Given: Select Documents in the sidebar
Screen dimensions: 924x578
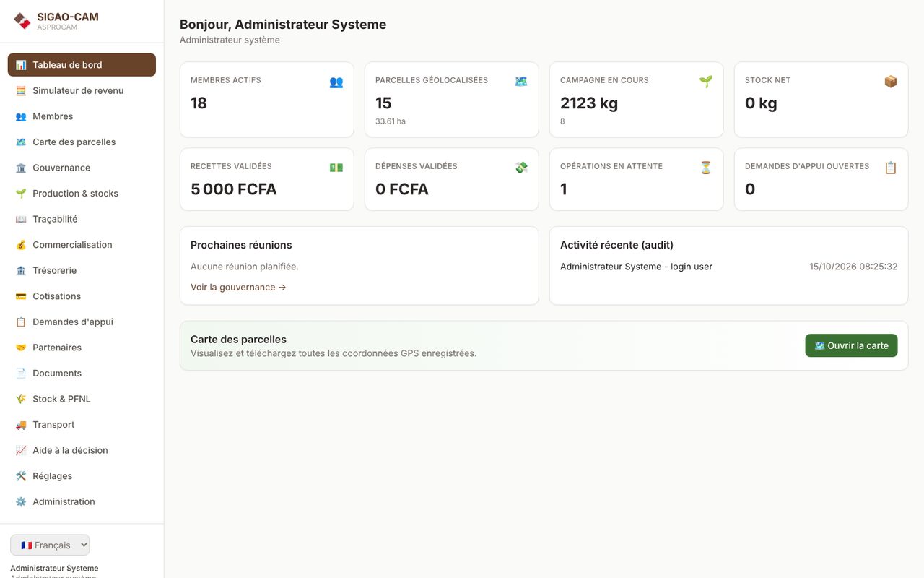Looking at the screenshot, I should point(82,374).
